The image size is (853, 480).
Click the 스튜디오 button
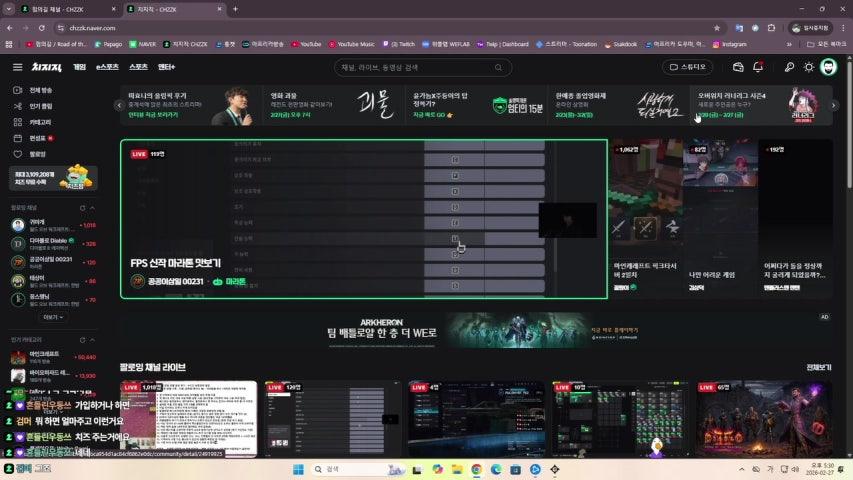tap(688, 67)
